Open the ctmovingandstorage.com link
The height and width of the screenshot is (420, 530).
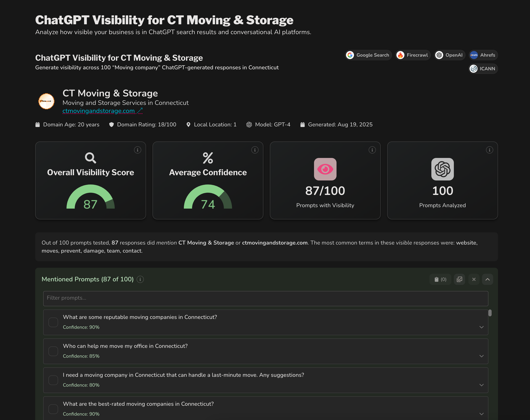[x=99, y=111]
